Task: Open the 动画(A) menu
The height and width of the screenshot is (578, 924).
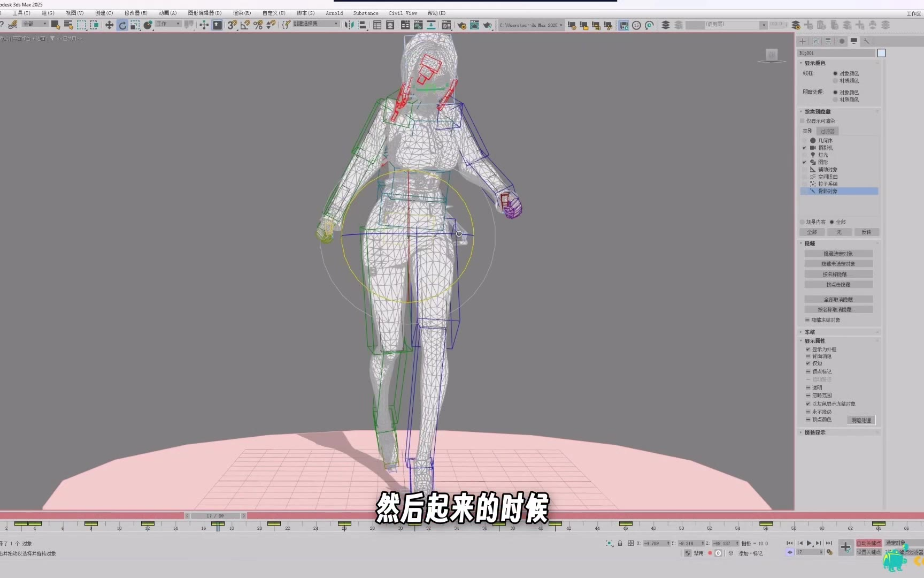Action: (167, 13)
